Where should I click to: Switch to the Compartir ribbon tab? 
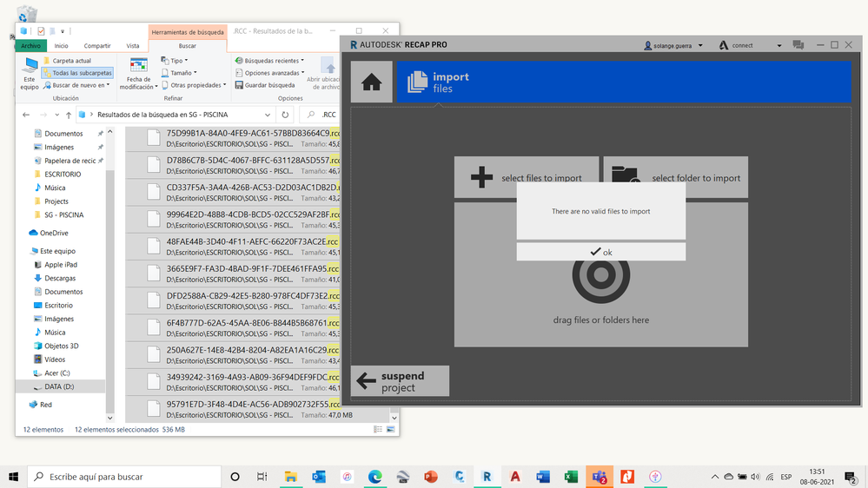tap(96, 46)
